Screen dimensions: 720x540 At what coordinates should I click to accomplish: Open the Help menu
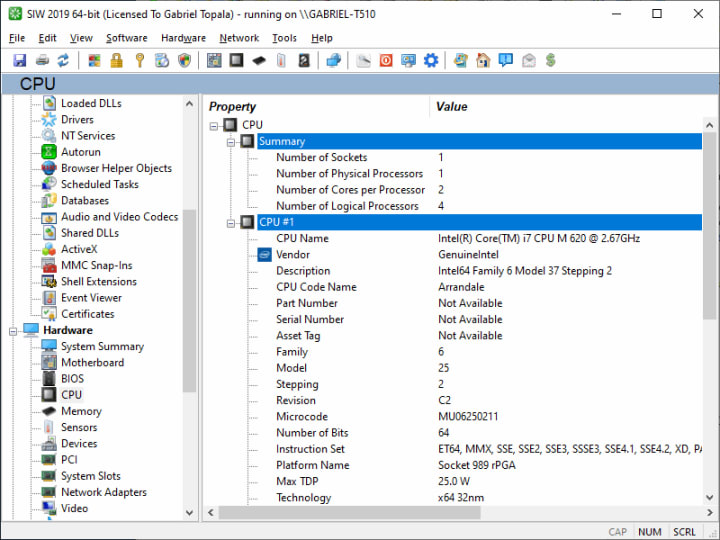[322, 38]
